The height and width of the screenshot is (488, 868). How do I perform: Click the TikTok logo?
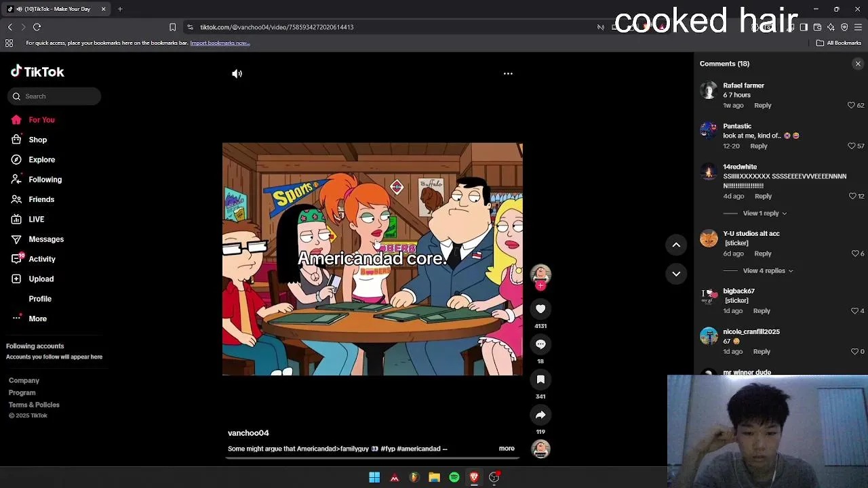[x=37, y=72]
